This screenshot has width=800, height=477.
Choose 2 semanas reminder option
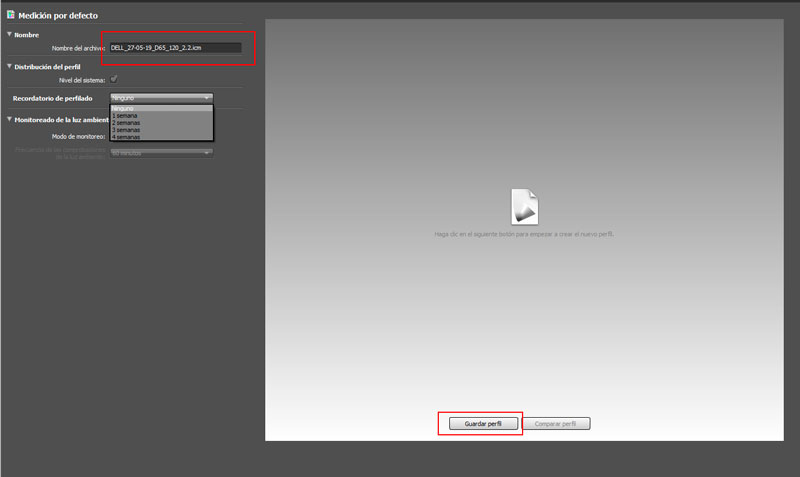[126, 122]
